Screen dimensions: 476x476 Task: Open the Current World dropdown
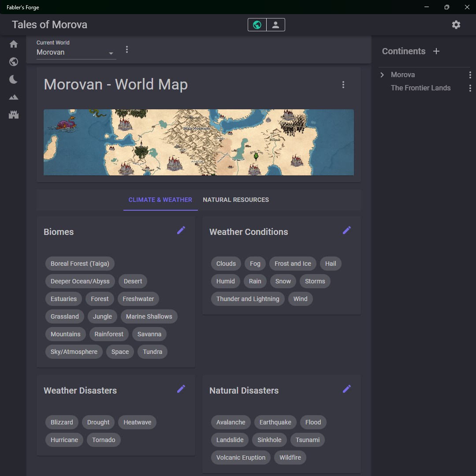[112, 52]
